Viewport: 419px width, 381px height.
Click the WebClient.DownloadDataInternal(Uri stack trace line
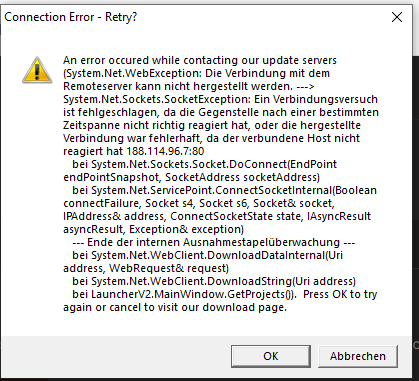207,255
